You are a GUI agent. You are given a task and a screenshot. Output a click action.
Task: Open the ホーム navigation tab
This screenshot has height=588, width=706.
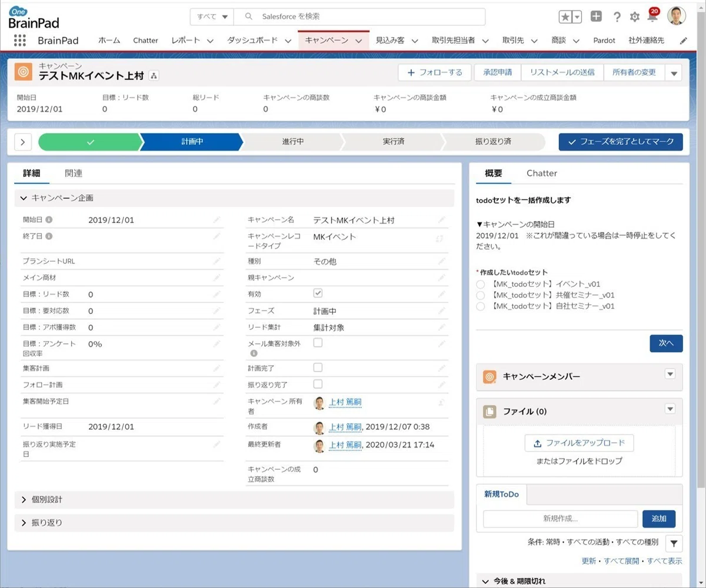[x=109, y=41]
